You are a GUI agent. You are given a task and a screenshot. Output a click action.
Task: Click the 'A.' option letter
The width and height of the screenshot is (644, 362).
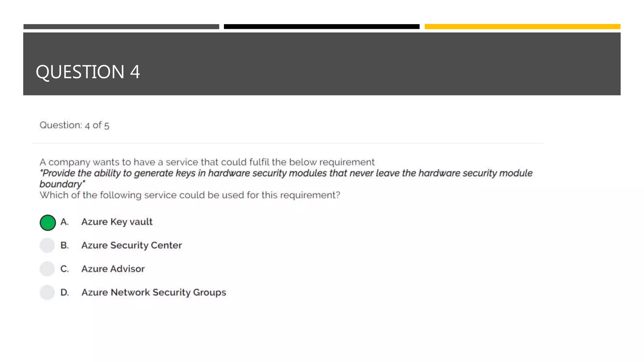pyautogui.click(x=64, y=222)
